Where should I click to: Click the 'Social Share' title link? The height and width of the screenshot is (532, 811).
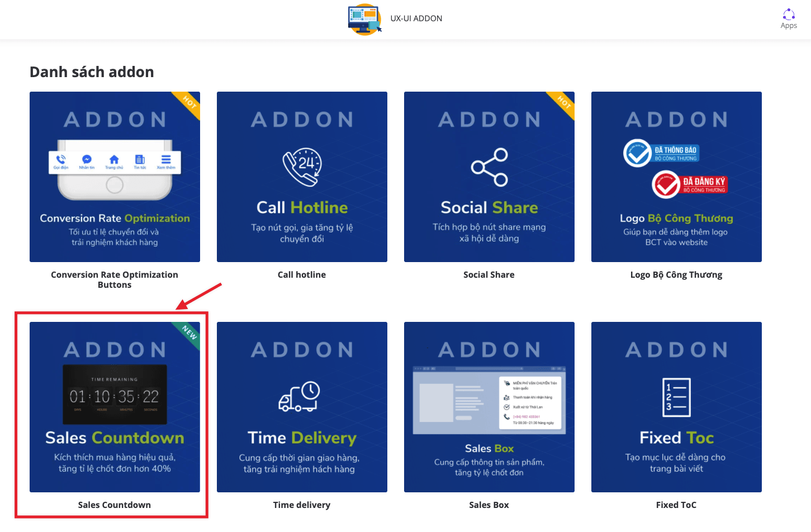pyautogui.click(x=489, y=275)
